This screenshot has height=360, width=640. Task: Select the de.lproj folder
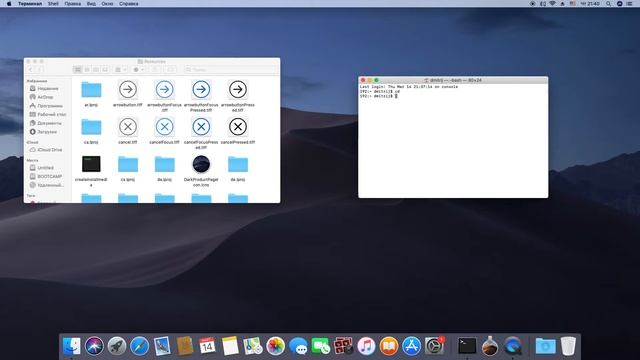coord(238,164)
